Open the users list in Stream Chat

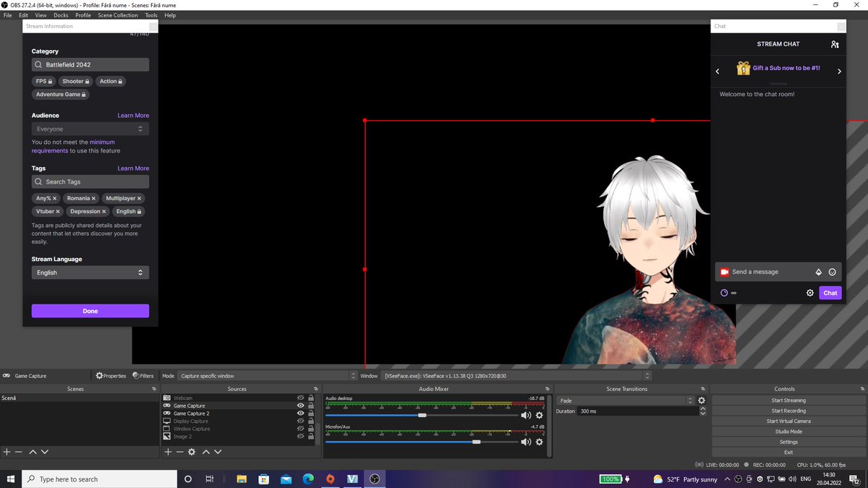[835, 44]
